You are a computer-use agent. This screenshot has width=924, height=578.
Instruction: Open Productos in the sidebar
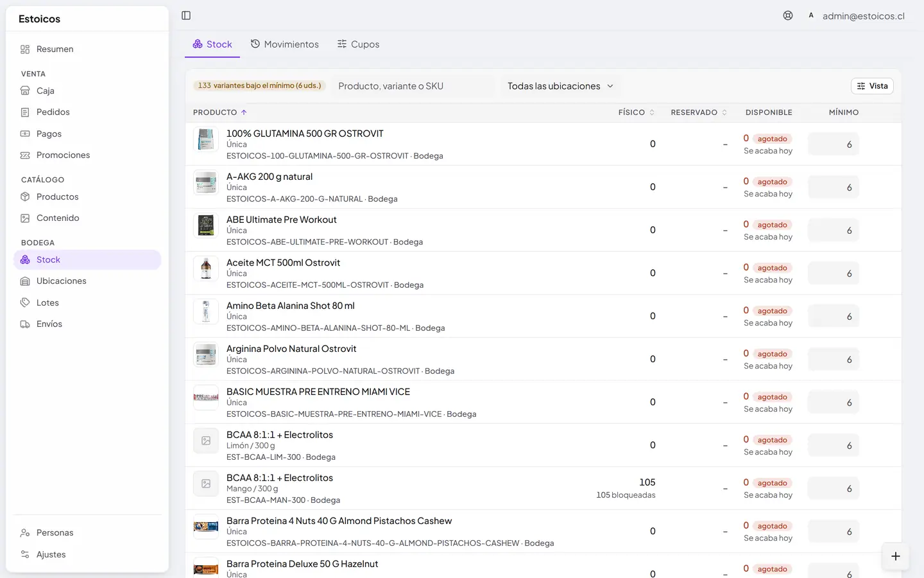pyautogui.click(x=87, y=197)
